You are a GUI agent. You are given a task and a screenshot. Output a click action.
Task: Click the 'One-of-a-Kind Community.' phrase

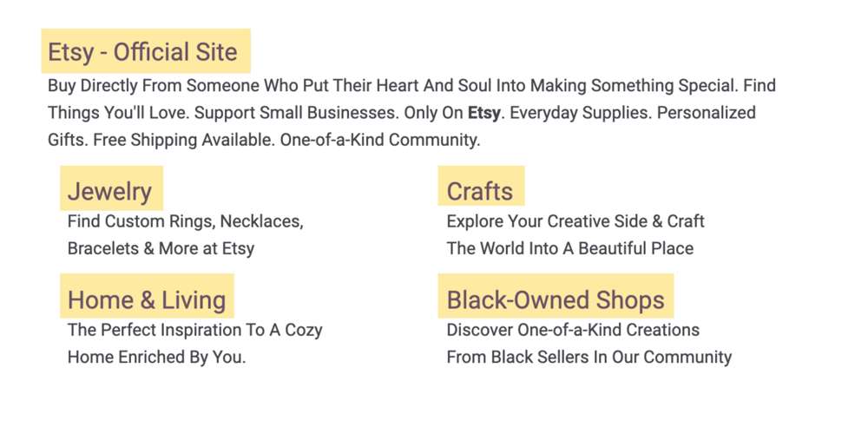click(380, 140)
